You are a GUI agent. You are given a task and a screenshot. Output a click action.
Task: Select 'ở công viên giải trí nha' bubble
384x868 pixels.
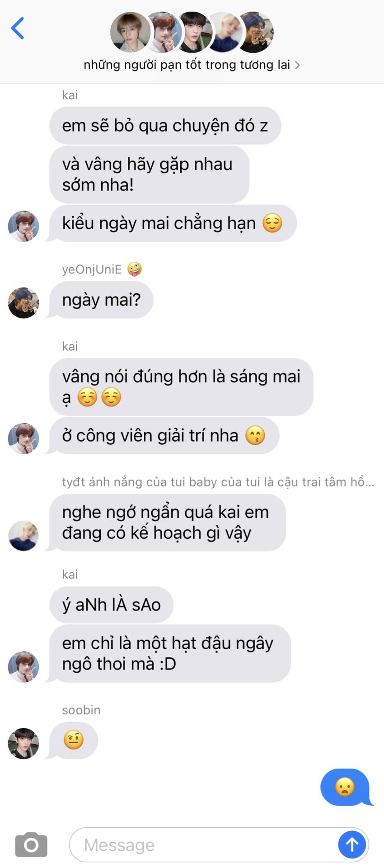(x=164, y=435)
